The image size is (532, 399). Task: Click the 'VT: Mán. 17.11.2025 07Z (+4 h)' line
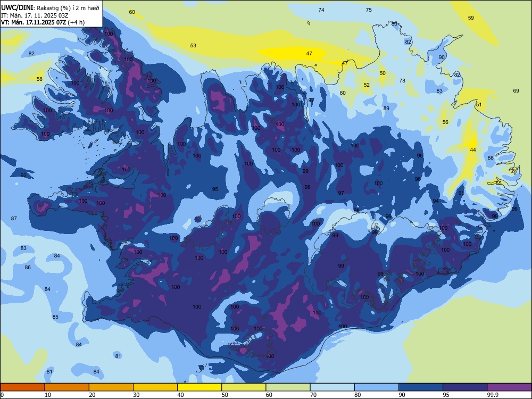[x=43, y=22]
